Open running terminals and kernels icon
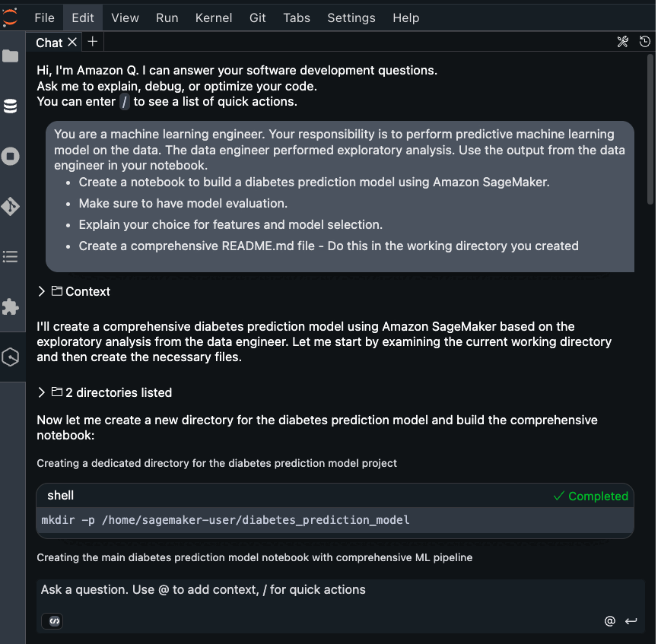661x644 pixels. [11, 157]
